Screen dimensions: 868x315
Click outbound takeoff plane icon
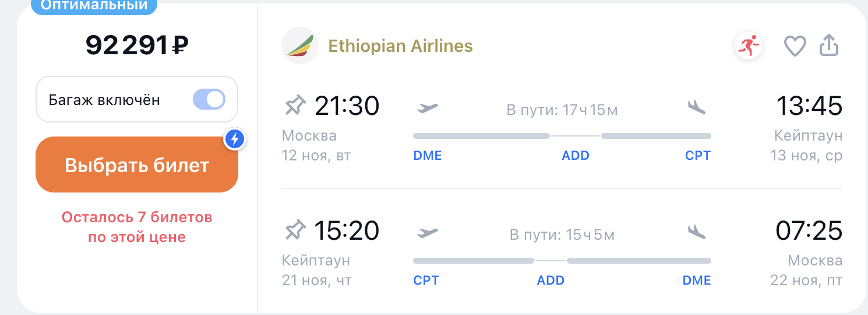[428, 108]
